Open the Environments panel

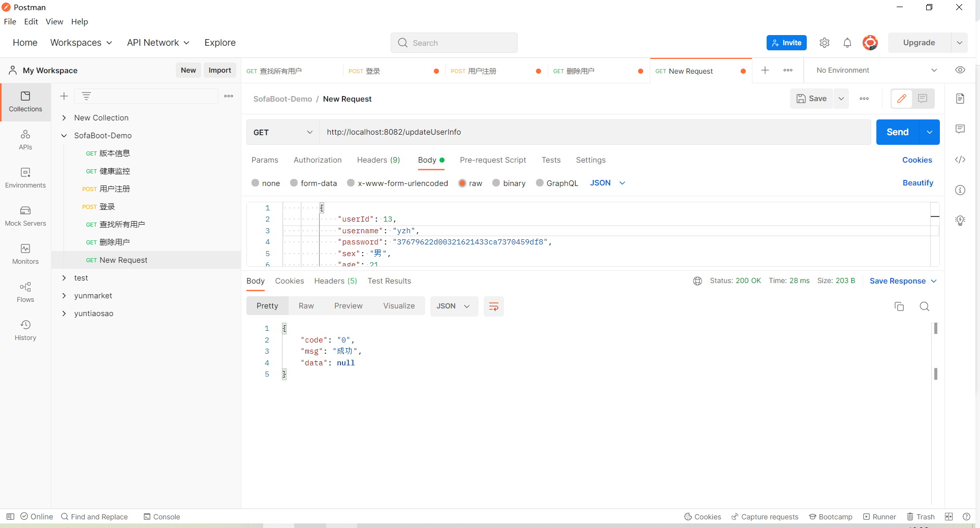point(25,178)
